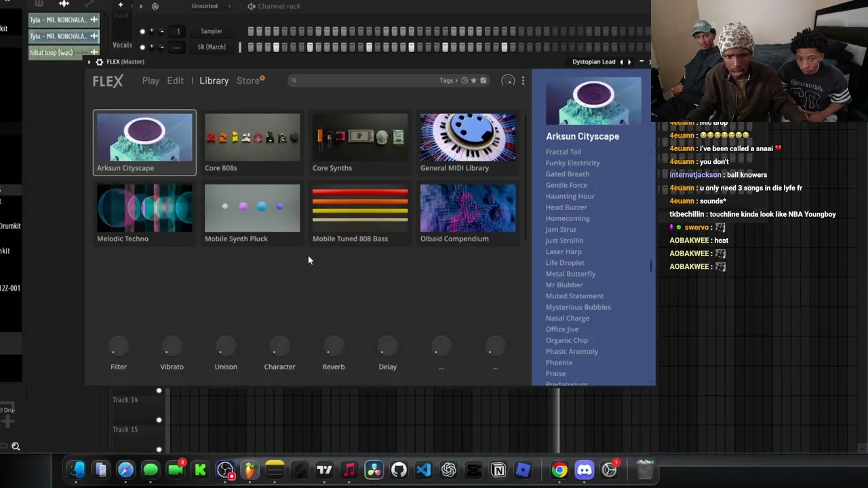Open Trash in the Dock
The width and height of the screenshot is (868, 488).
click(x=645, y=470)
